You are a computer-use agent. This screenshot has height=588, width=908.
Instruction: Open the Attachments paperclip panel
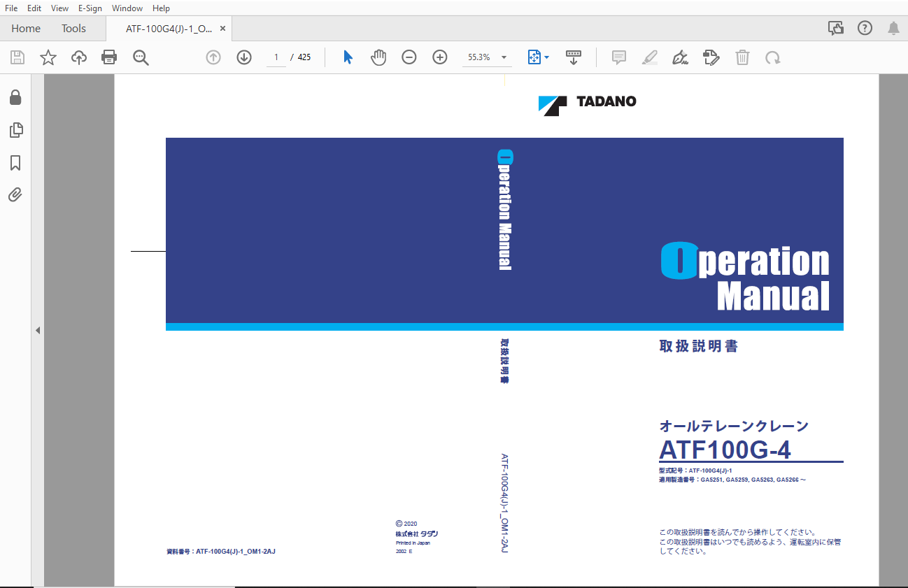coord(15,194)
